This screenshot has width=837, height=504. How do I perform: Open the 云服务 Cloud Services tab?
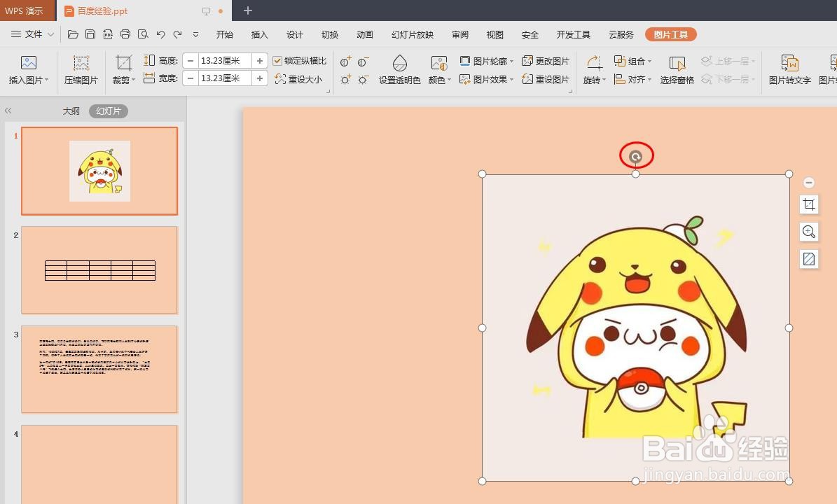click(621, 35)
